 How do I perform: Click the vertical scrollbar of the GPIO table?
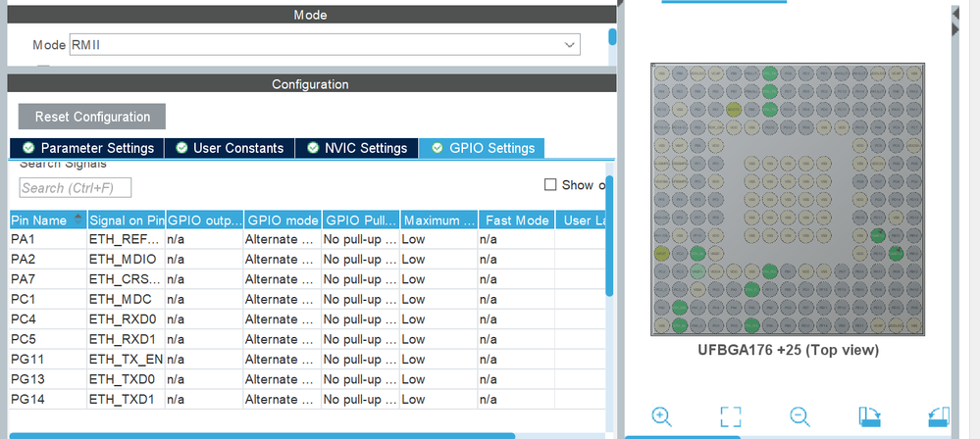[609, 237]
